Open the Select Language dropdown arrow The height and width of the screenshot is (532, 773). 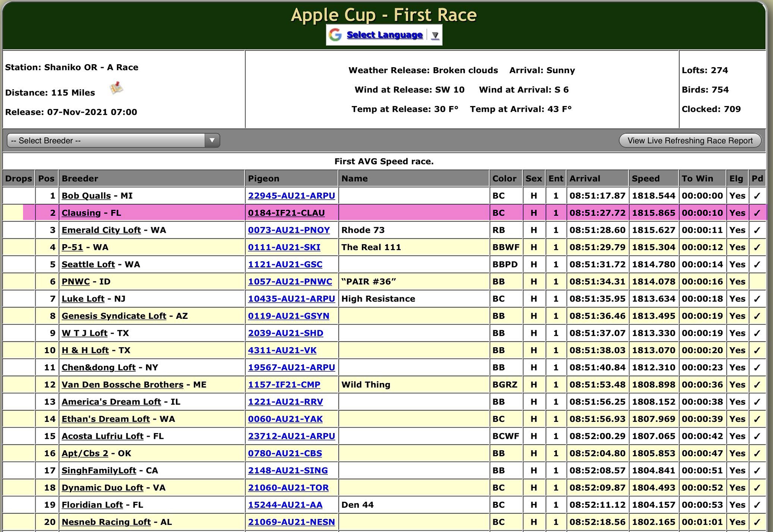(x=435, y=35)
